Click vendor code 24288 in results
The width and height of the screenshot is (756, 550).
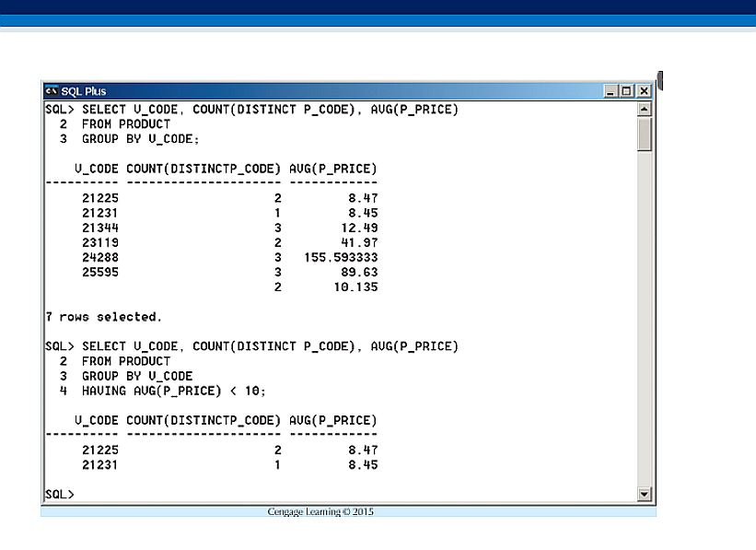point(100,257)
